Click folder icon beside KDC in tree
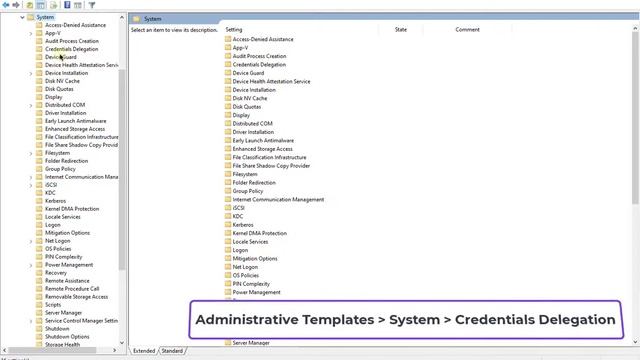The height and width of the screenshot is (360, 640). tap(39, 193)
